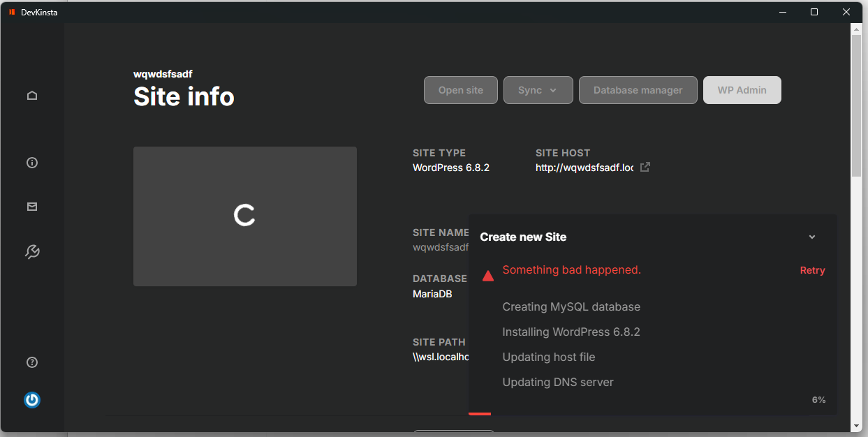Click the 6% progress value
Image resolution: width=868 pixels, height=437 pixels.
[x=819, y=400]
